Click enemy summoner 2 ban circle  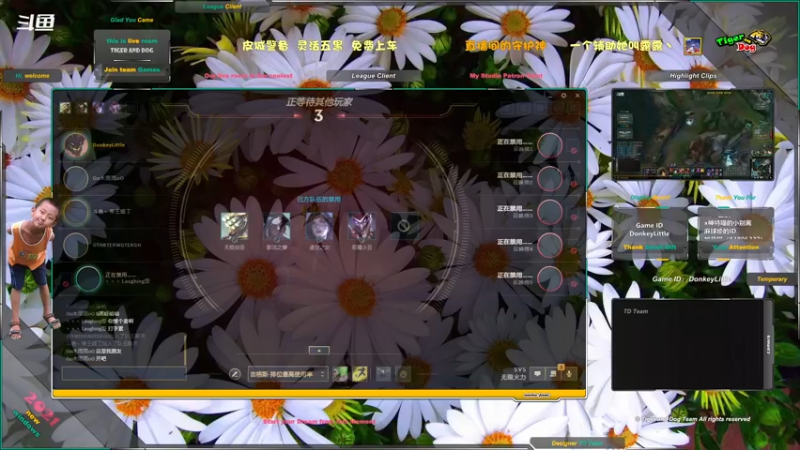(550, 179)
